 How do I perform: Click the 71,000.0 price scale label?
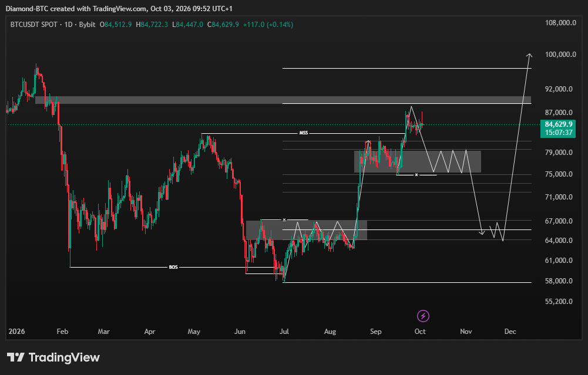tap(559, 197)
